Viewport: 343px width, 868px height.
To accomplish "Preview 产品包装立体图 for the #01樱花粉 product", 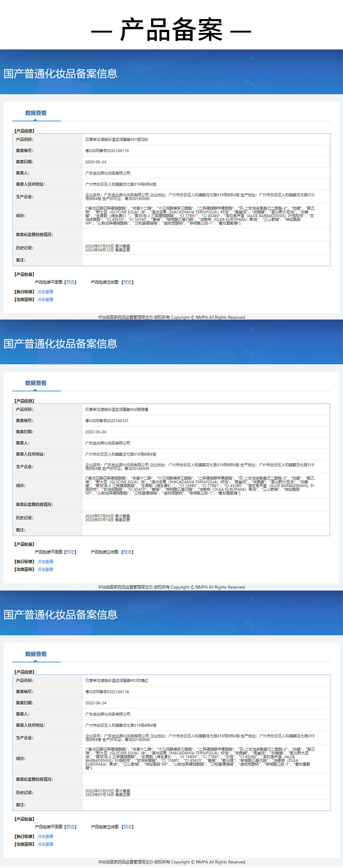I will pyautogui.click(x=128, y=282).
